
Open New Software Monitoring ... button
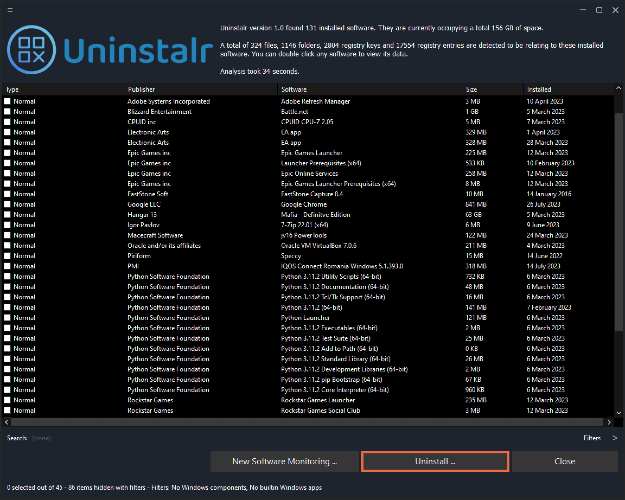(x=285, y=461)
